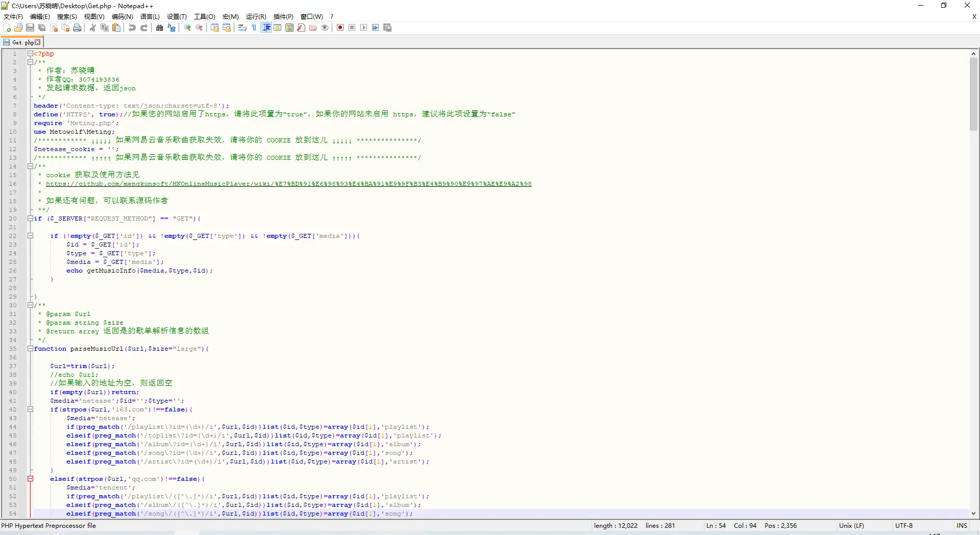
Task: Open the 语言(L) menu
Action: click(150, 17)
